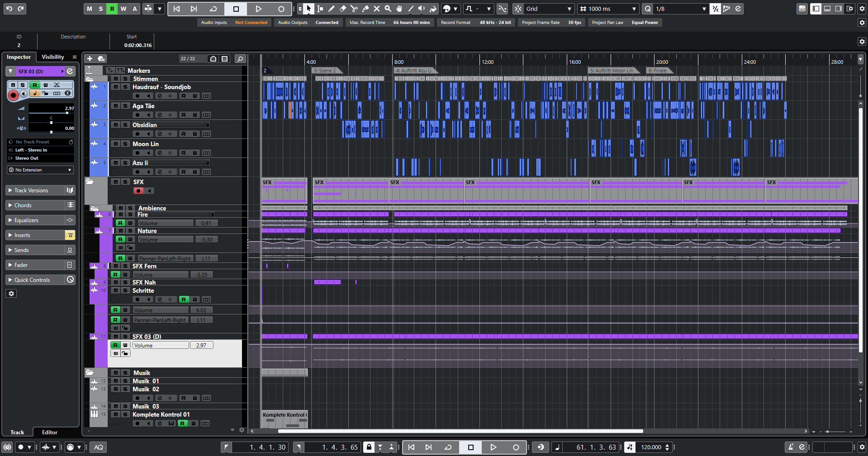Viewport: 868px width, 456px height.
Task: Select the Mute X tool
Action: click(377, 9)
